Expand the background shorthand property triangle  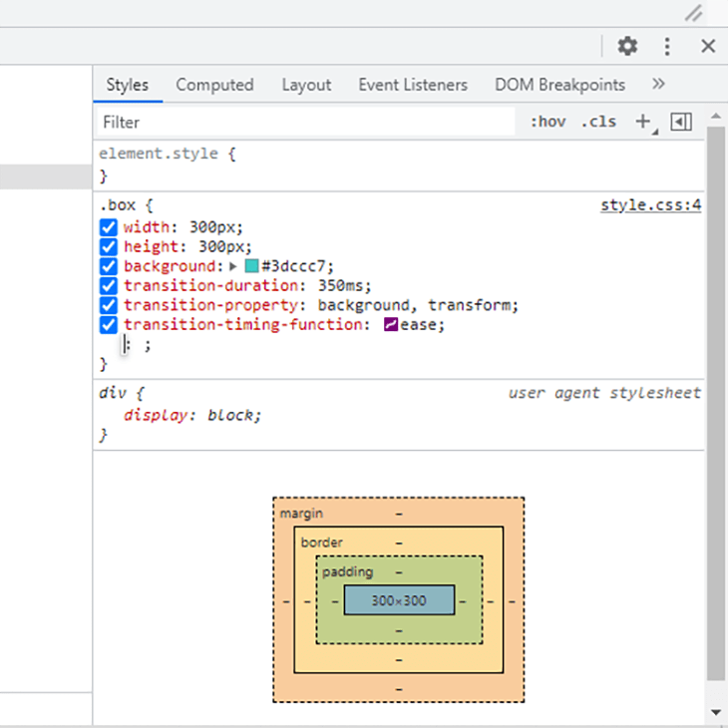click(x=233, y=266)
